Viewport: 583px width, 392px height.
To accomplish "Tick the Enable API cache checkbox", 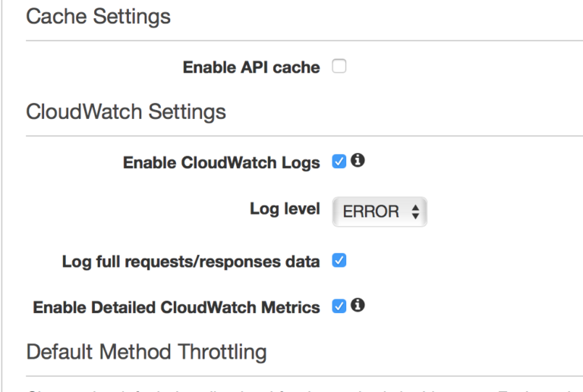I will 339,66.
